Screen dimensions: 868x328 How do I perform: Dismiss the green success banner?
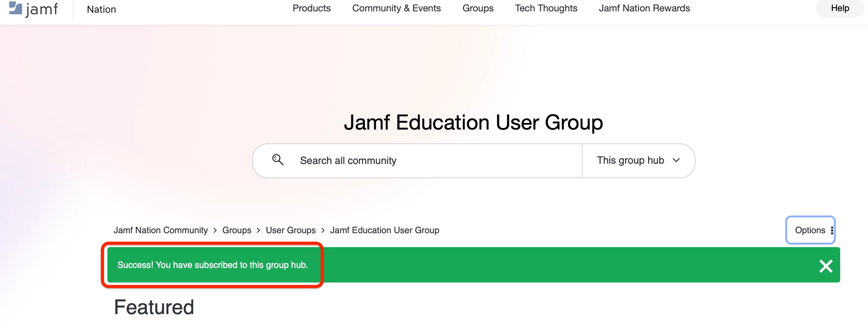point(826,266)
